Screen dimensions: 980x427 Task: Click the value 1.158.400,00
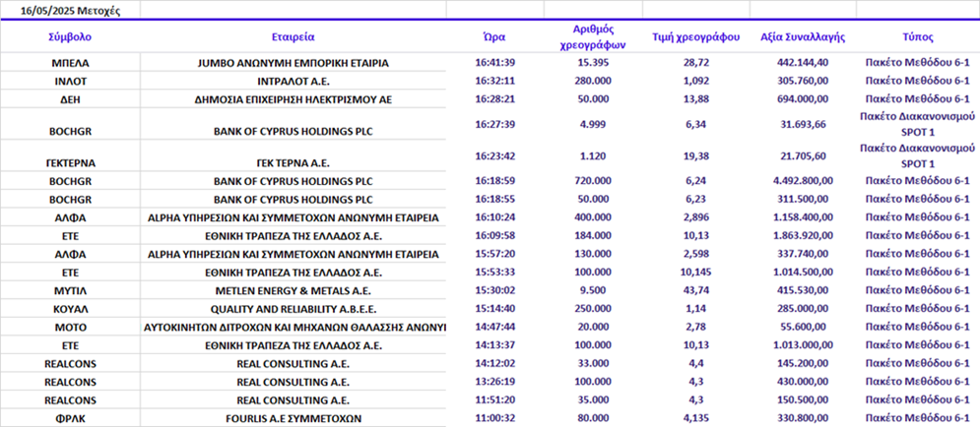click(803, 216)
